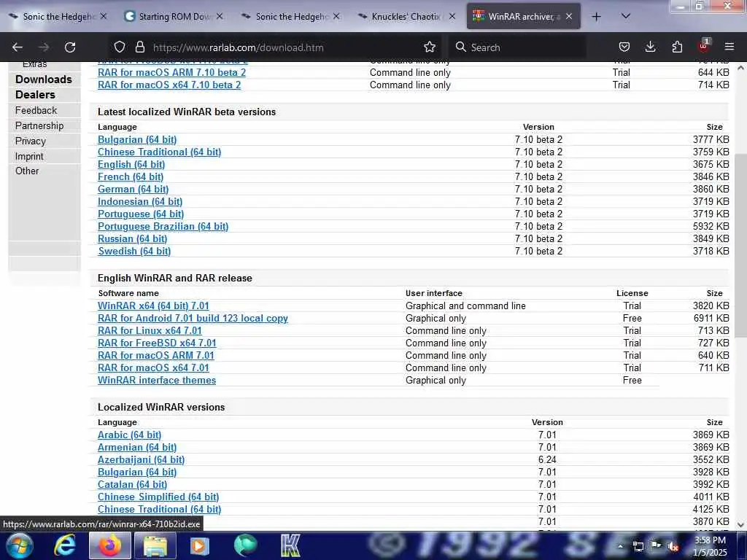
Task: Open the Firefox hamburger menu
Action: coord(729,47)
